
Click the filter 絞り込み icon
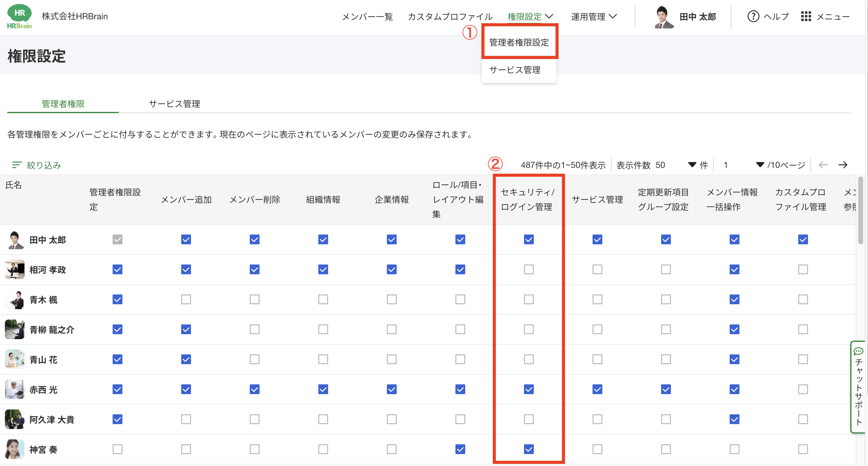[17, 165]
